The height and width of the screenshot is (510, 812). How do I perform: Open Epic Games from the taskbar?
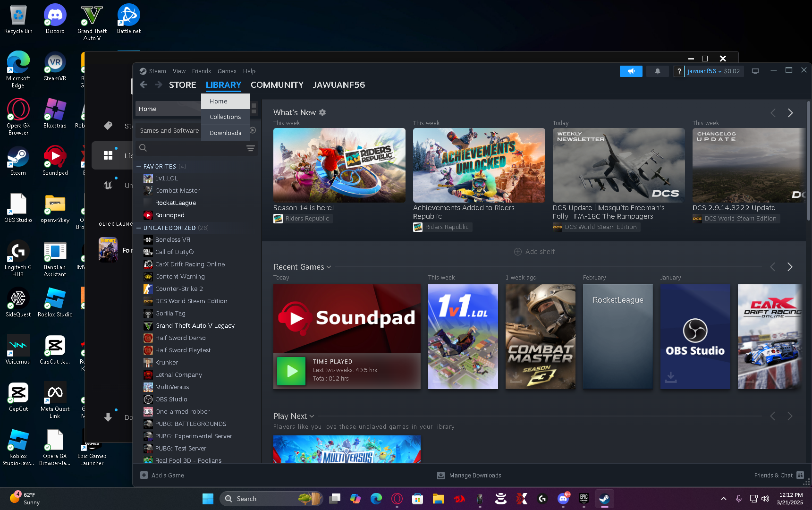pyautogui.click(x=584, y=499)
